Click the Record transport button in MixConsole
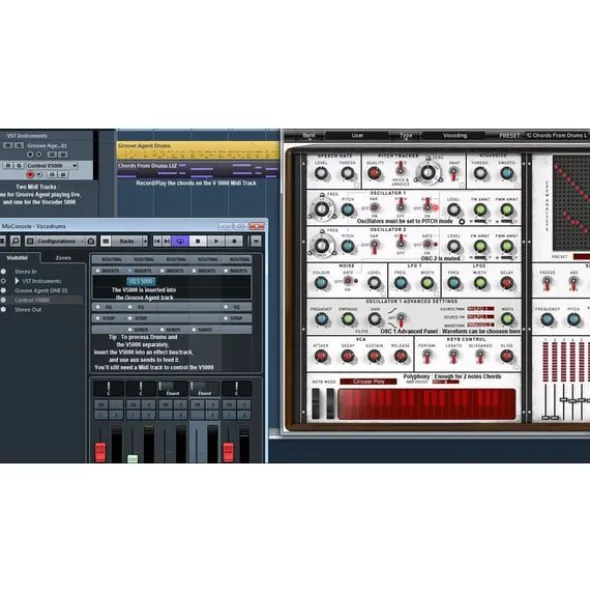 tap(234, 241)
